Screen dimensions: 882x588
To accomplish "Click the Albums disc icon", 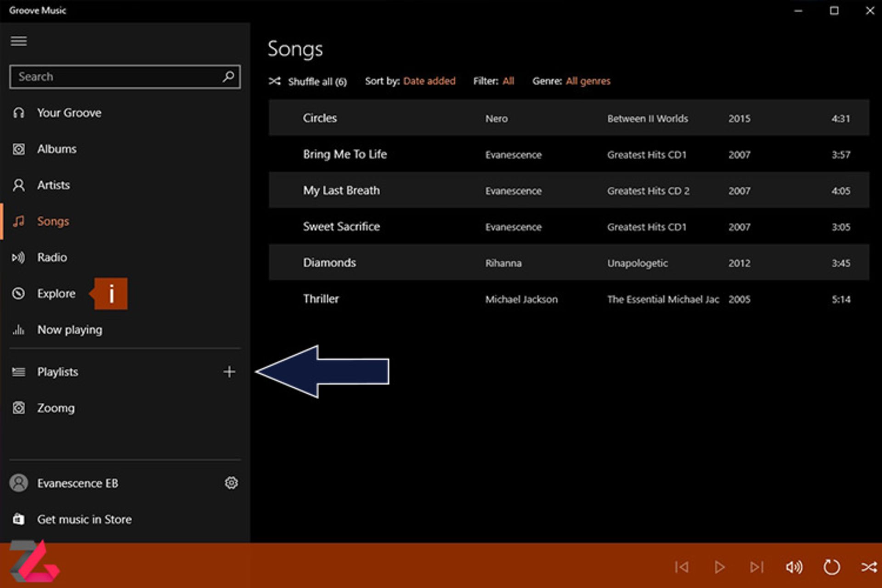I will click(x=18, y=149).
